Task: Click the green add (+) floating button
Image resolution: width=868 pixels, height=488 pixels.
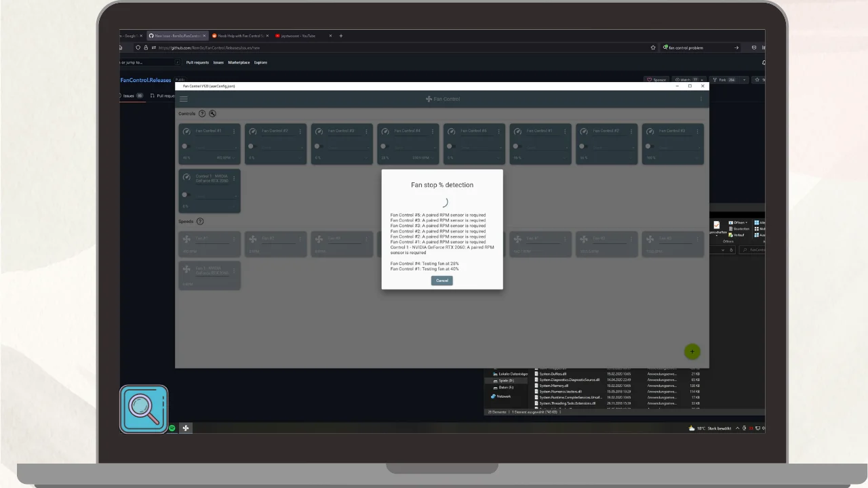Action: click(x=692, y=351)
